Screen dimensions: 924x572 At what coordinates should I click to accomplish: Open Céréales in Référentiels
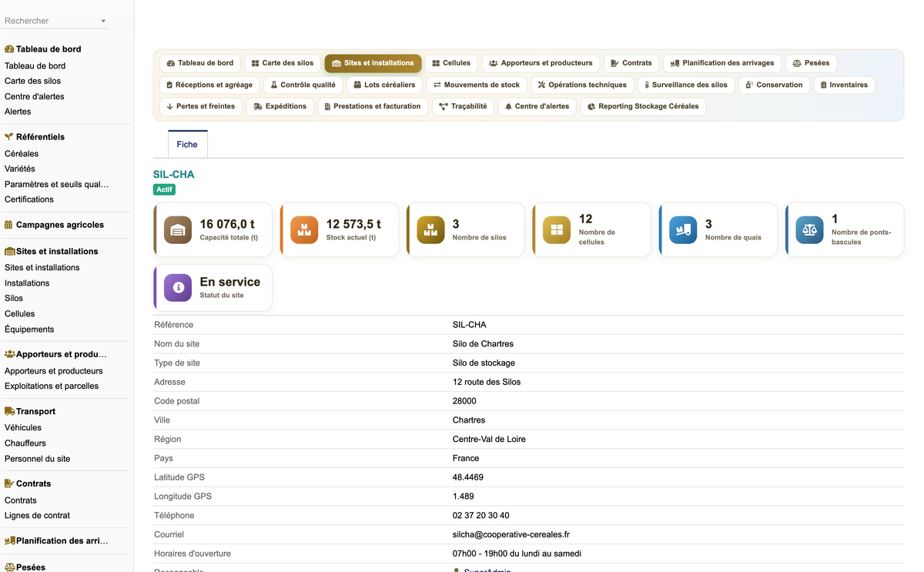(22, 153)
